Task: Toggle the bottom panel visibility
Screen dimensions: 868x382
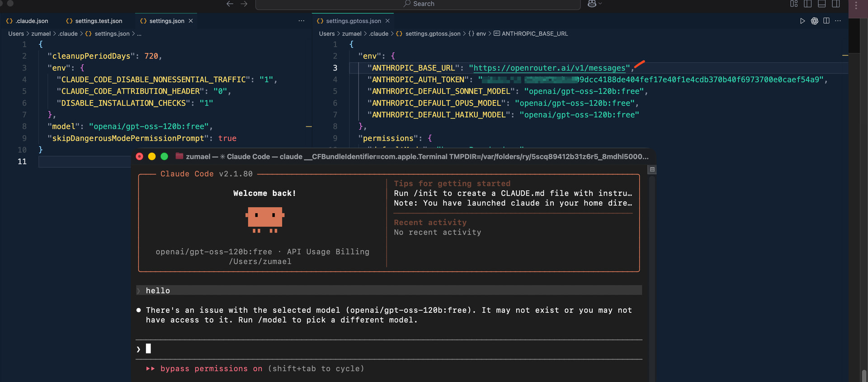Action: point(822,4)
